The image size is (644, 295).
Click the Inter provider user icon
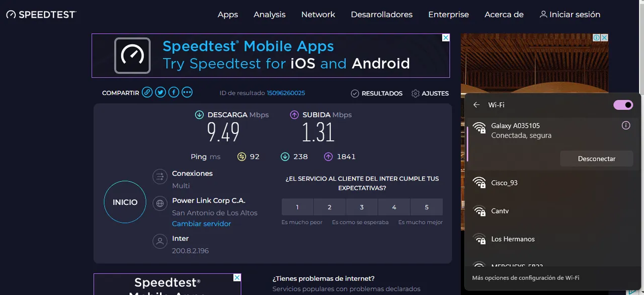click(160, 241)
